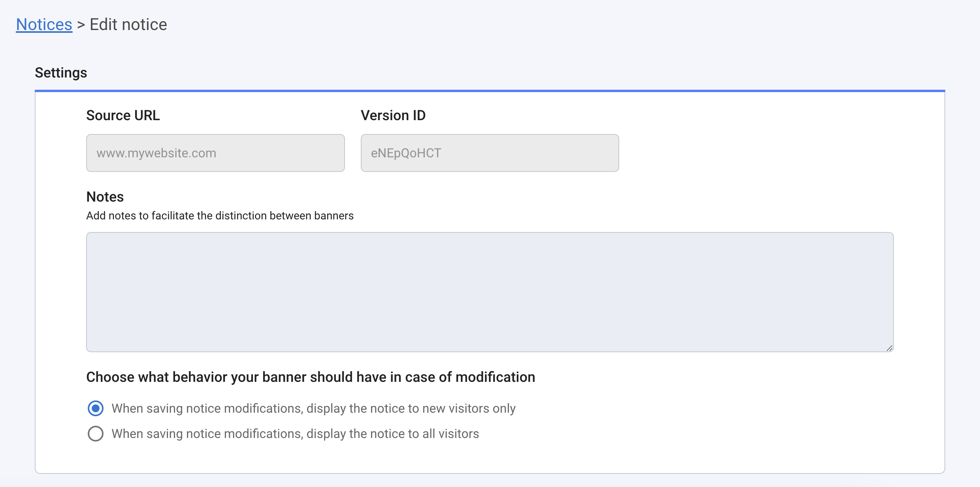The image size is (980, 487).
Task: Select display notice to new visitors only
Action: pos(95,408)
